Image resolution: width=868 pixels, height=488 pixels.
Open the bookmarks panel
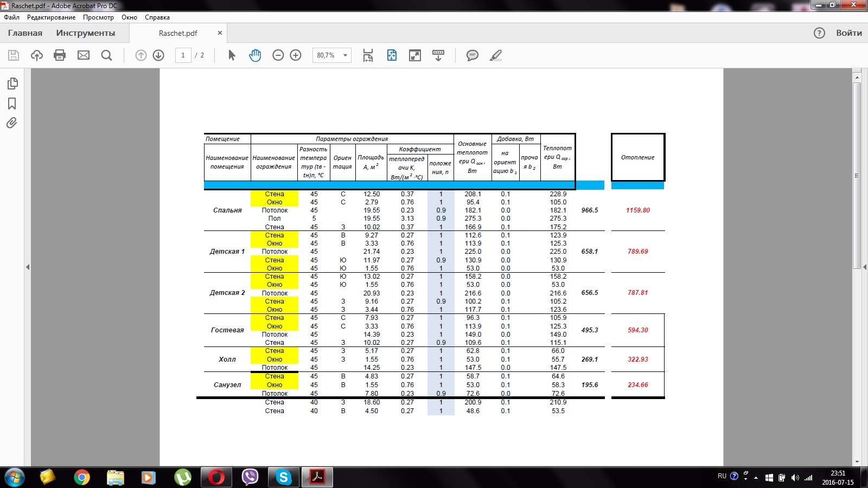pyautogui.click(x=12, y=104)
